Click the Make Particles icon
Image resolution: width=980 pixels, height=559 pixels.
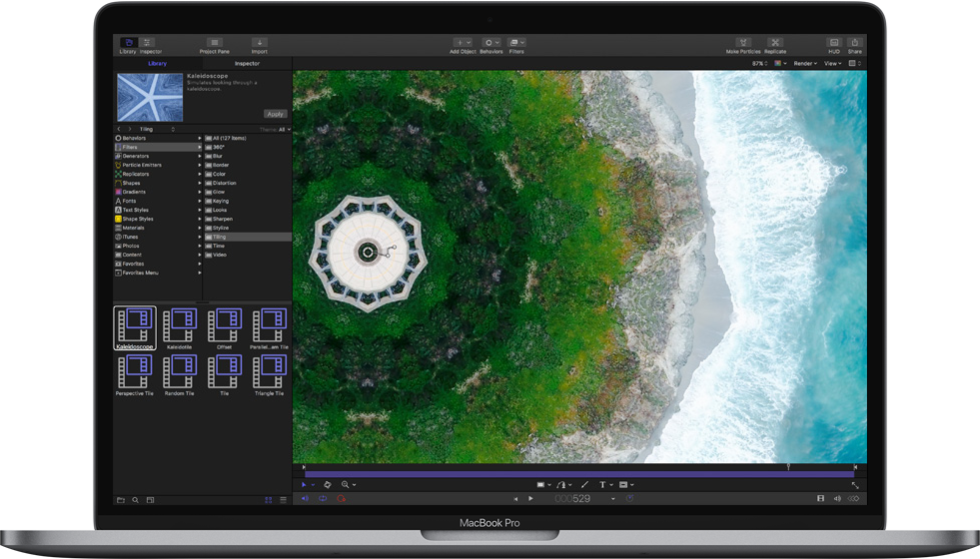(741, 44)
